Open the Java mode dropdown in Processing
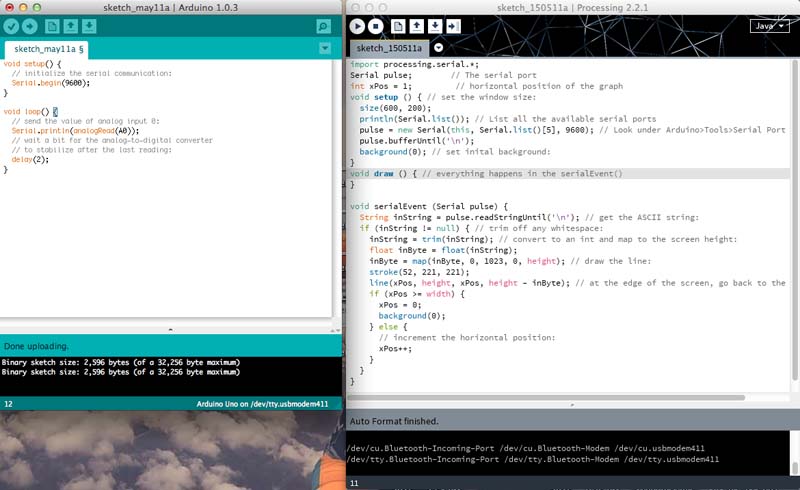 point(769,26)
